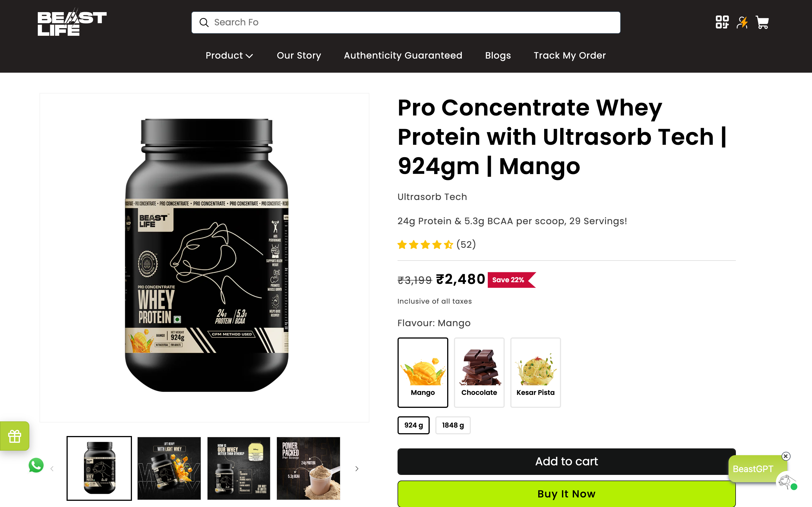Open the green gift rewards icon
812x507 pixels.
(14, 436)
